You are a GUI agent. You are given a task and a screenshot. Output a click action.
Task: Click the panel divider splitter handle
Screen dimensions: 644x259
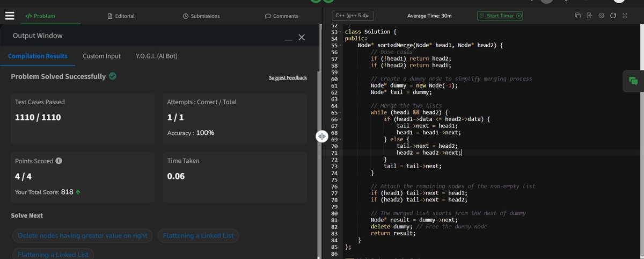point(321,136)
